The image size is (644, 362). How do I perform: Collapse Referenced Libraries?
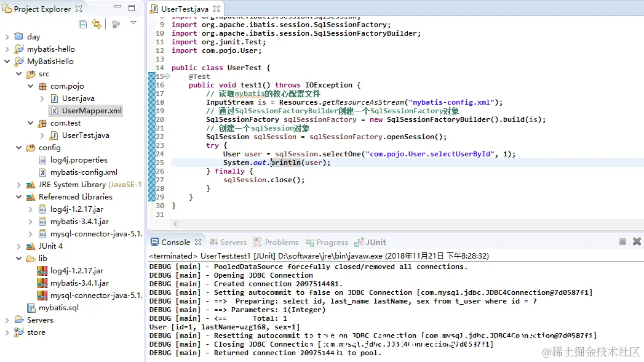[19, 197]
